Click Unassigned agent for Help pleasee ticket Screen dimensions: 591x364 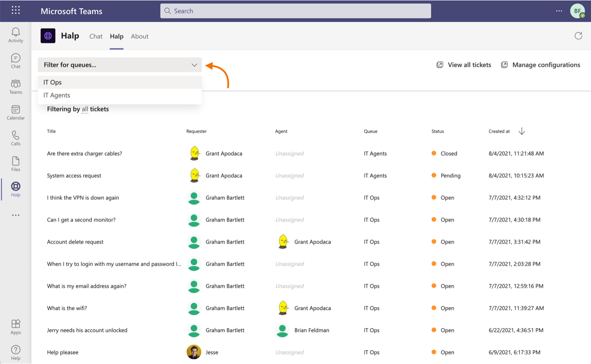[x=289, y=352]
